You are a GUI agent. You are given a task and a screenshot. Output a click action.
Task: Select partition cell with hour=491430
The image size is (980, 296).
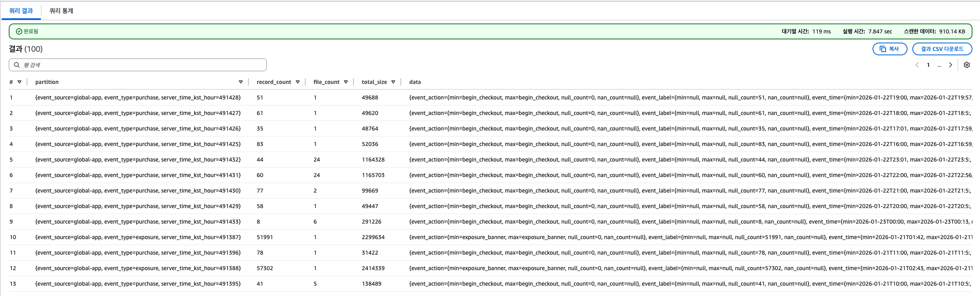pyautogui.click(x=138, y=191)
